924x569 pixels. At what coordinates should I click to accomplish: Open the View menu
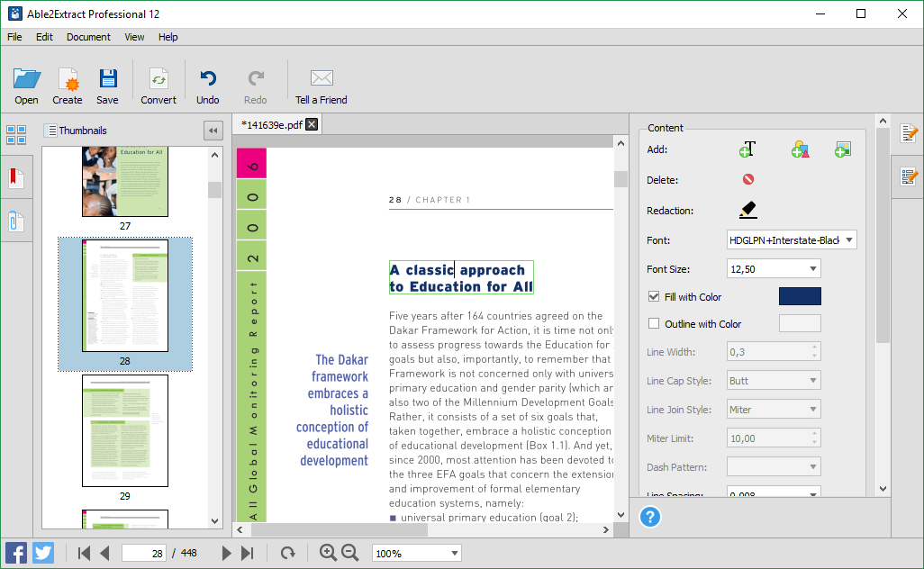click(x=134, y=37)
